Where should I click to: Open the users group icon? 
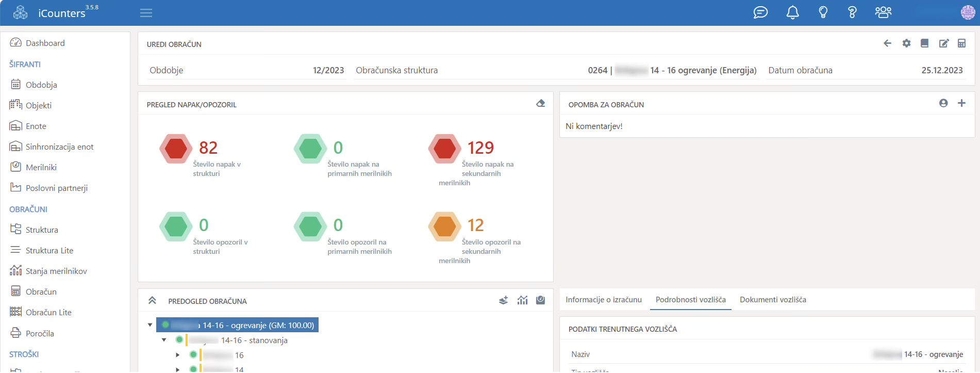tap(883, 12)
